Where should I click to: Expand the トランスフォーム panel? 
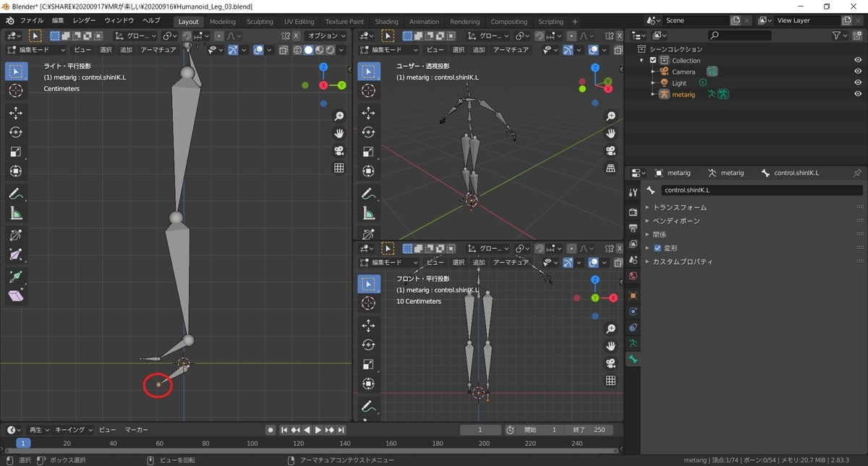680,208
